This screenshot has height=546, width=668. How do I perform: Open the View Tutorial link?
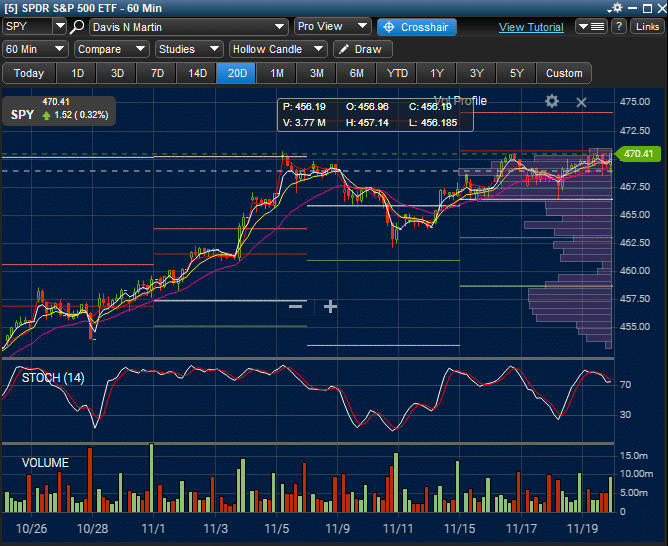[531, 27]
